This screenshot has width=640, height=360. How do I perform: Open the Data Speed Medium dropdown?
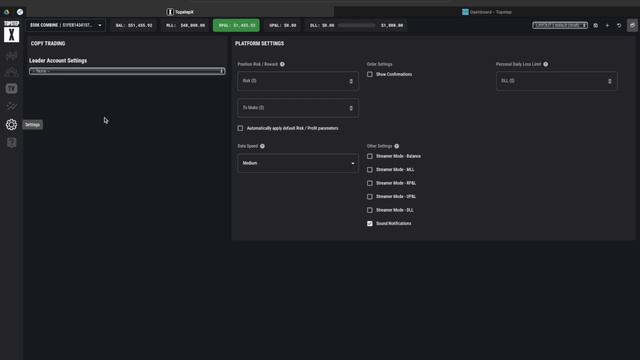(x=298, y=163)
